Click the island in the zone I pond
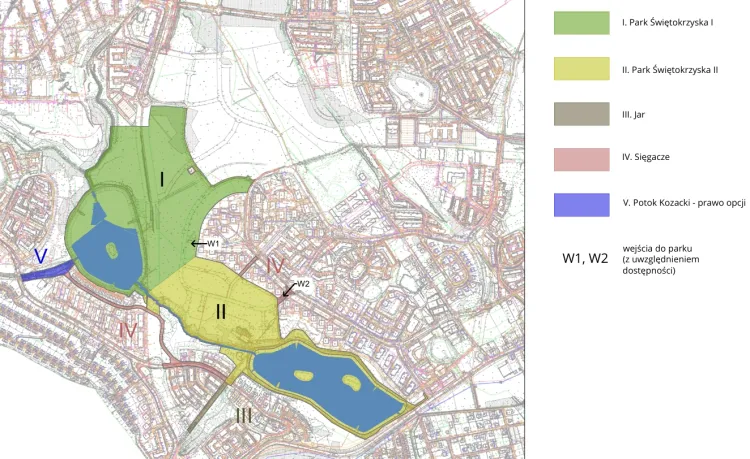 pyautogui.click(x=111, y=250)
